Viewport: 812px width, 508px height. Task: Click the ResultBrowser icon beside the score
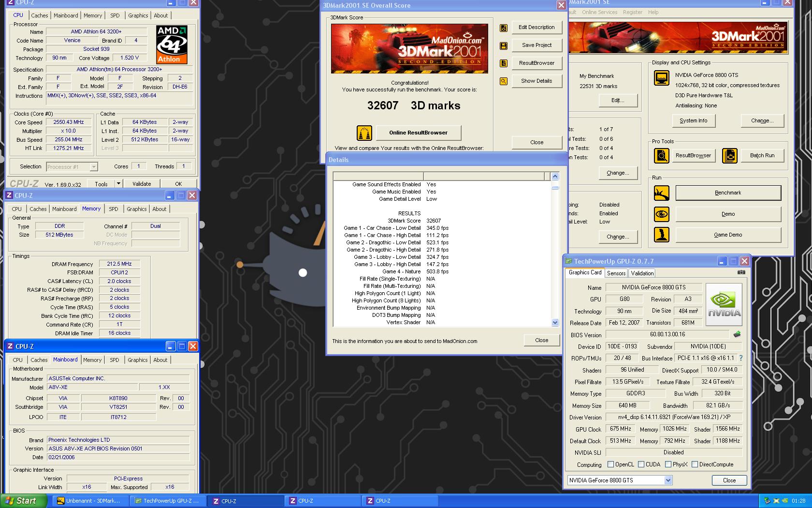504,63
